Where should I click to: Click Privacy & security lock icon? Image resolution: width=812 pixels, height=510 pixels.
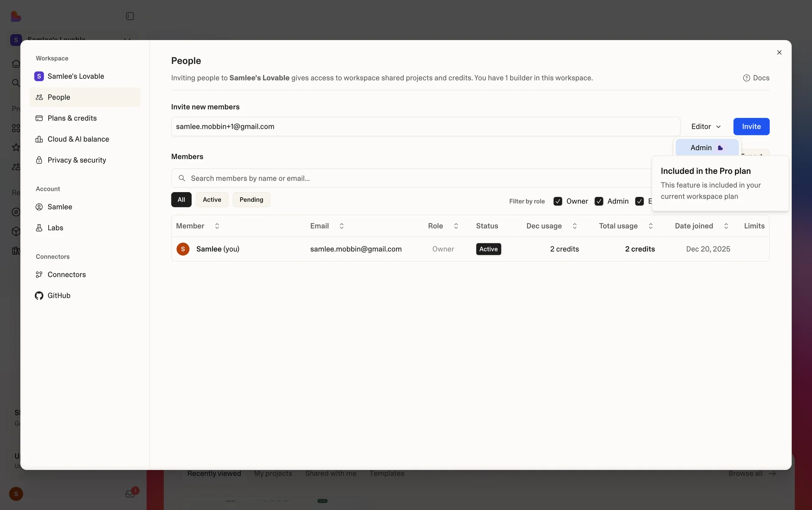pos(39,160)
